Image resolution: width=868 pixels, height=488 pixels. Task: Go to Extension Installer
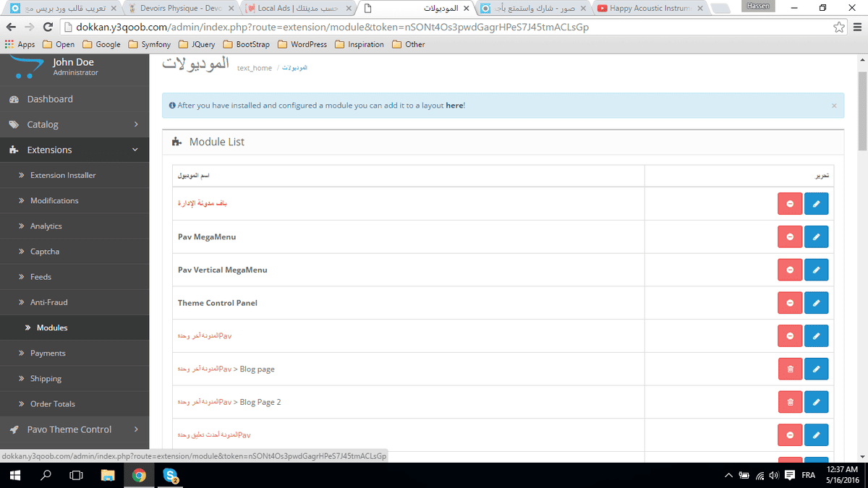click(75, 175)
